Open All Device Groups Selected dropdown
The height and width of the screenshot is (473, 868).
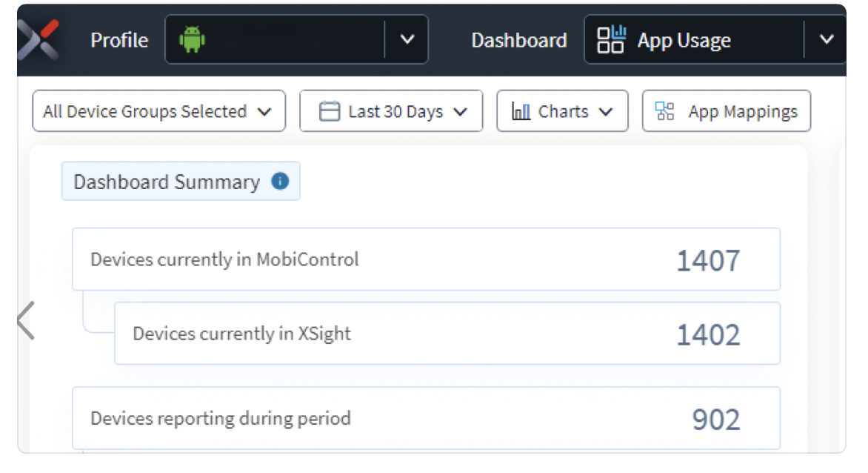(158, 112)
